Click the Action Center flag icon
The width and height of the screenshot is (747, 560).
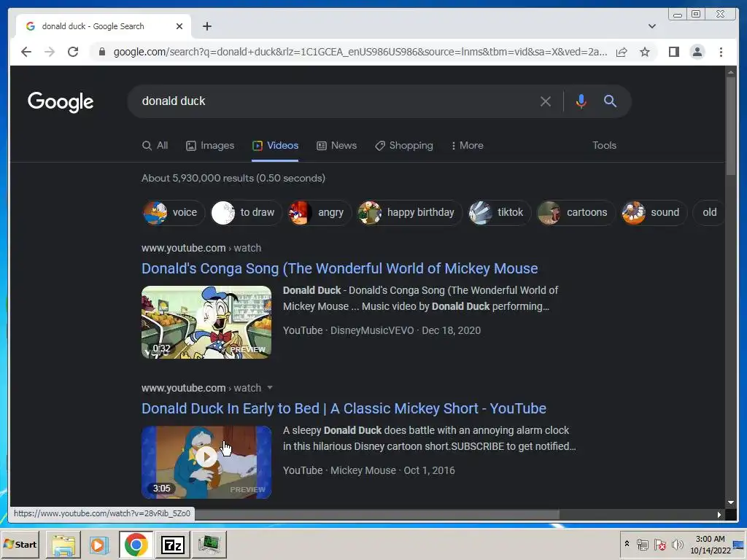point(659,544)
